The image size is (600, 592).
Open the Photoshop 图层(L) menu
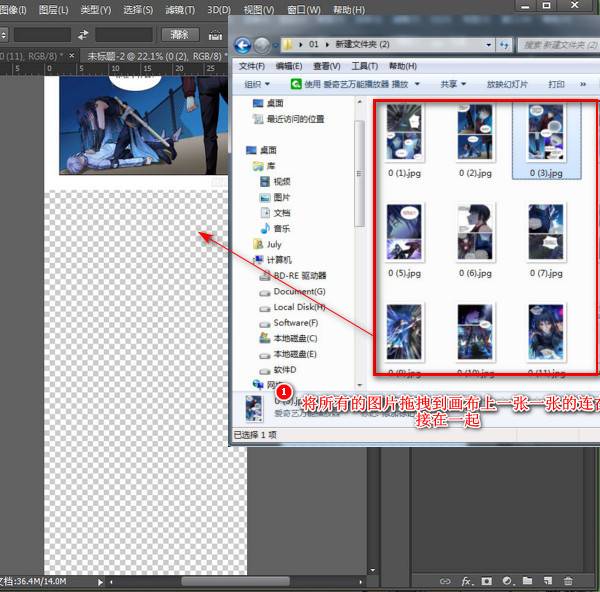54,10
